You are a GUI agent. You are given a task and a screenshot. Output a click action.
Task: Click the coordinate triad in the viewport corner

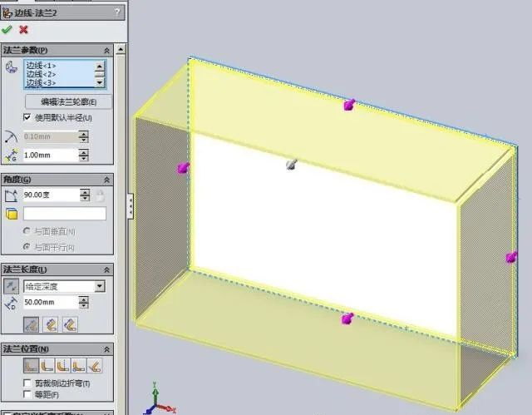(158, 400)
